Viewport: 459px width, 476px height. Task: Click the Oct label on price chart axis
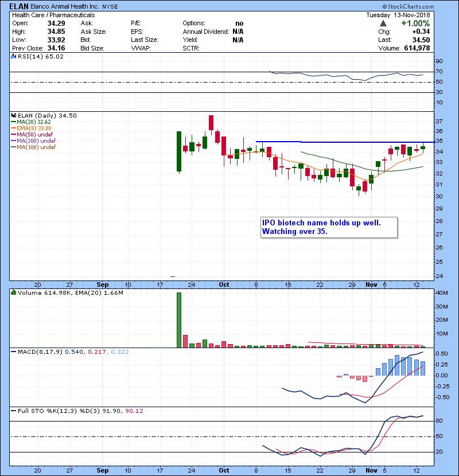pos(224,285)
